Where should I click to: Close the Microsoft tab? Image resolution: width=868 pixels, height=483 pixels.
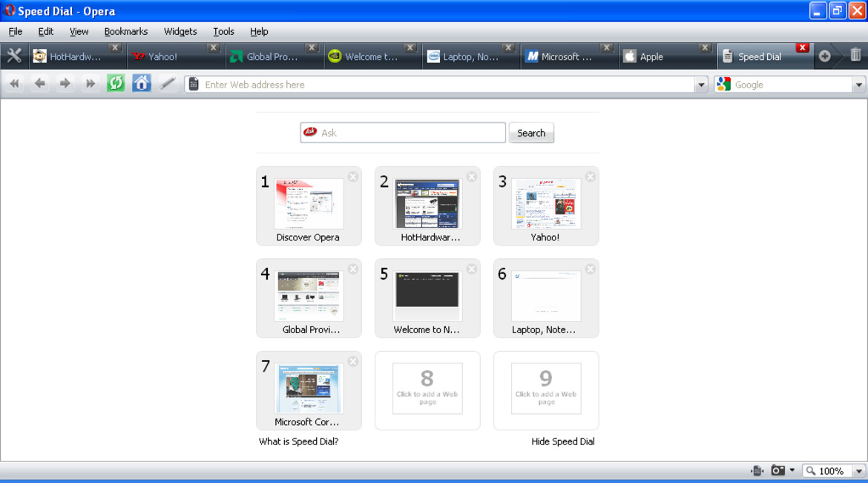click(x=607, y=47)
